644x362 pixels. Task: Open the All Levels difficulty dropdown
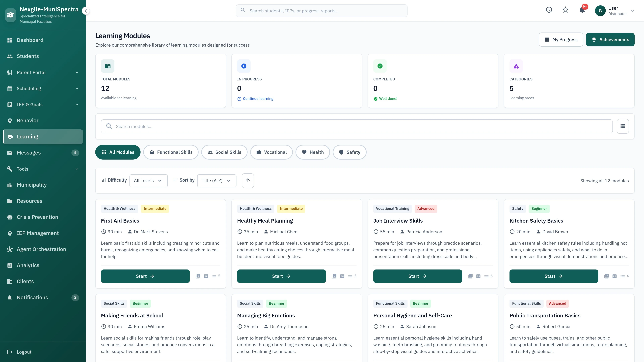click(148, 180)
